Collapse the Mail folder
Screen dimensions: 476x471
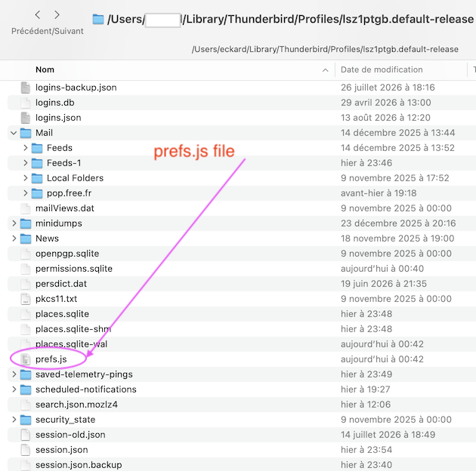(14, 133)
